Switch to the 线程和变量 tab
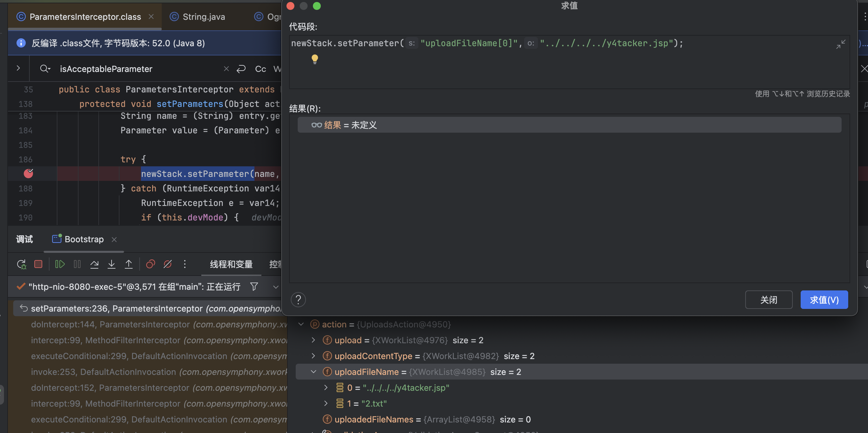This screenshot has height=433, width=868. pos(231,264)
